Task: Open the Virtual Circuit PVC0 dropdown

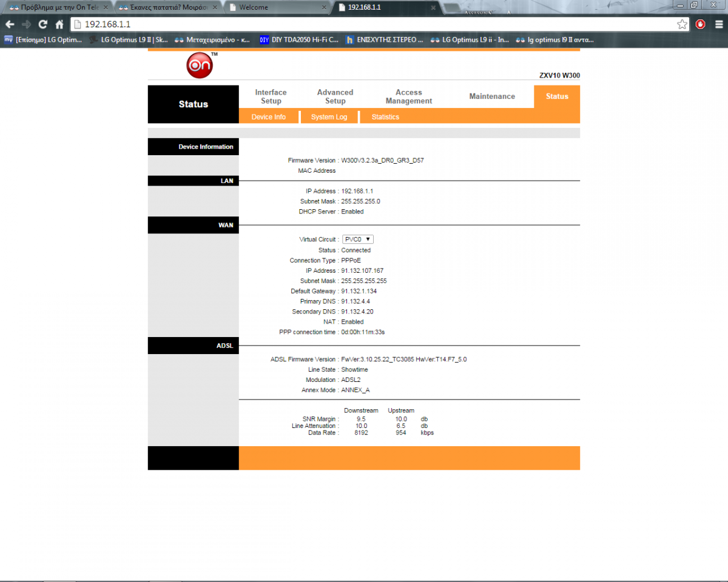Action: coord(358,239)
